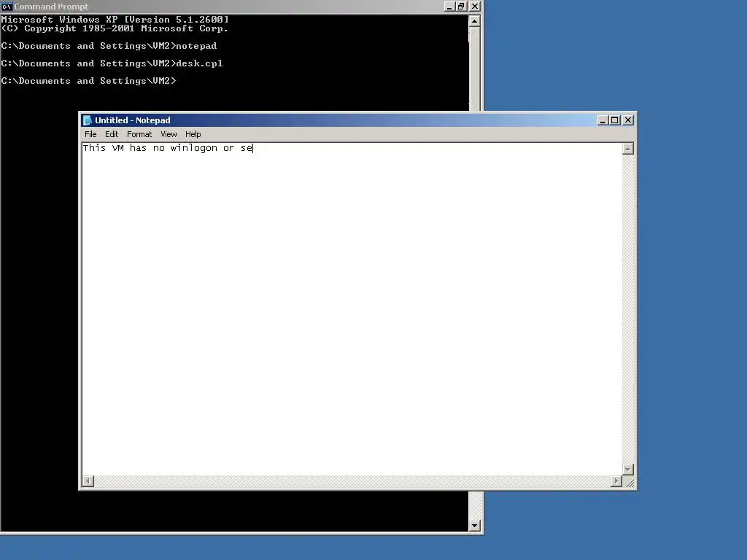Screen dimensions: 747x560
Task: Click Command Prompt scrollbar down arrow
Action: click(x=474, y=526)
